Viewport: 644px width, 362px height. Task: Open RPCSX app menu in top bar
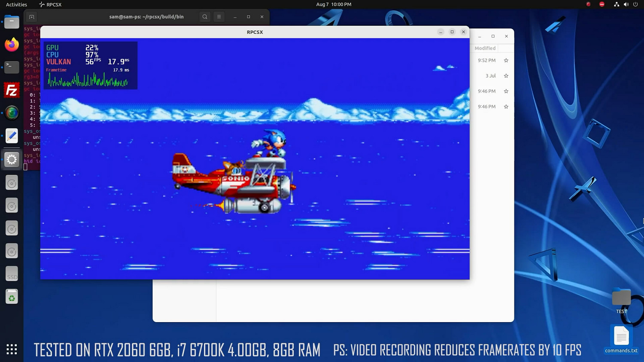coord(50,4)
